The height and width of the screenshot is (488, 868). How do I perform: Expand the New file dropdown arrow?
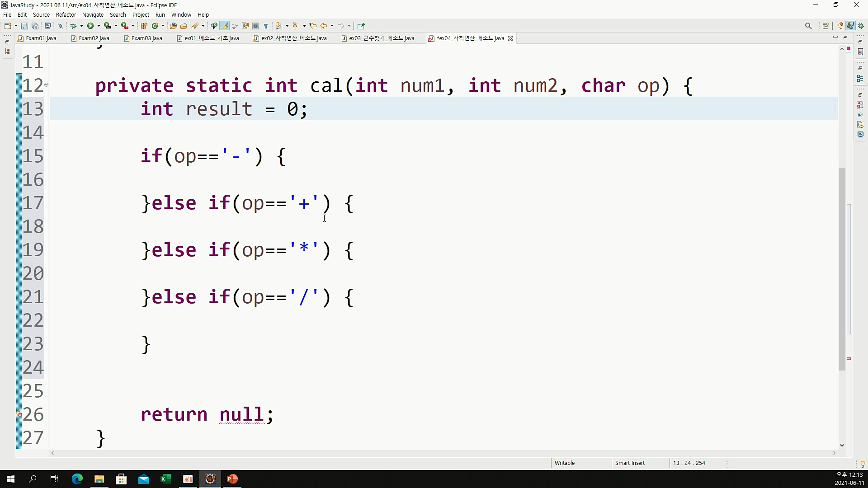pyautogui.click(x=16, y=26)
